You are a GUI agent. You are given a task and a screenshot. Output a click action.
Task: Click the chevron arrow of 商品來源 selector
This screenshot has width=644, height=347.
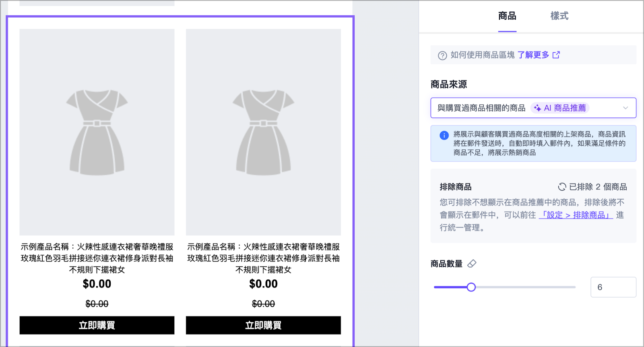coord(625,108)
